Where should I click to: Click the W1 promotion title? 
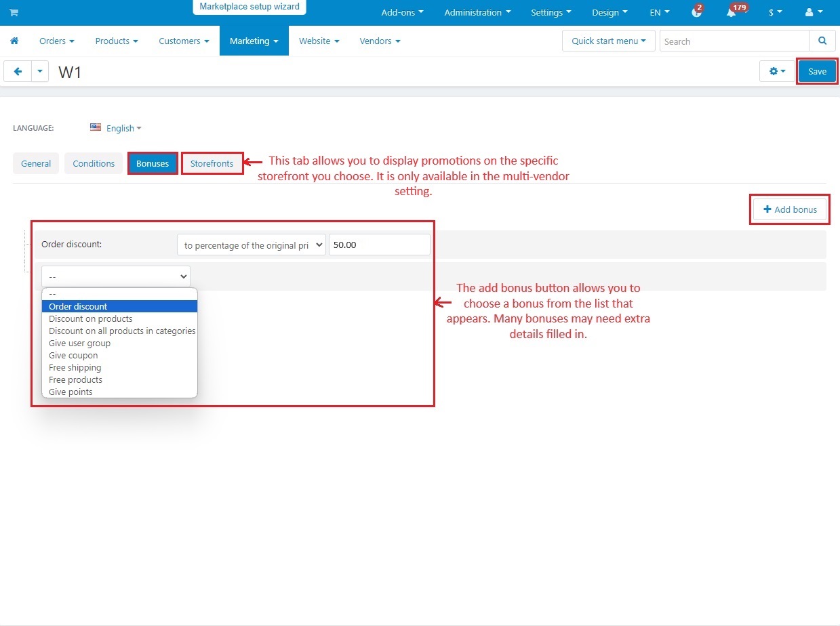tap(70, 72)
